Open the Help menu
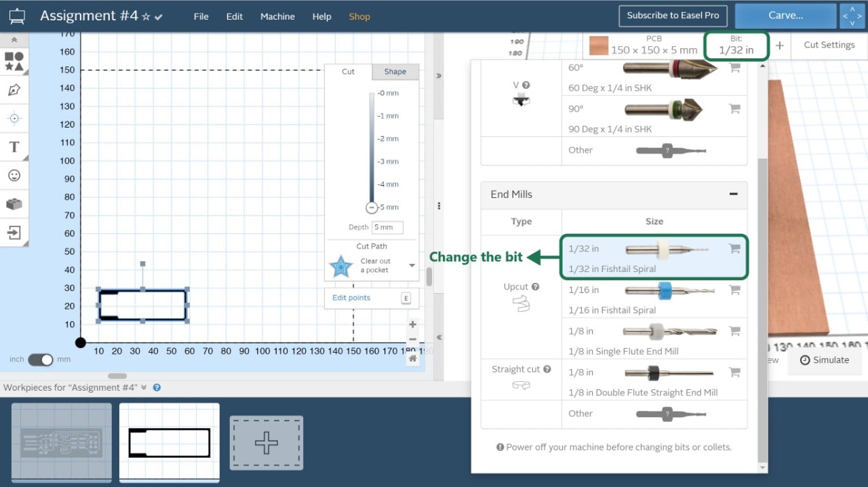Viewport: 868px width, 487px height. click(x=322, y=16)
